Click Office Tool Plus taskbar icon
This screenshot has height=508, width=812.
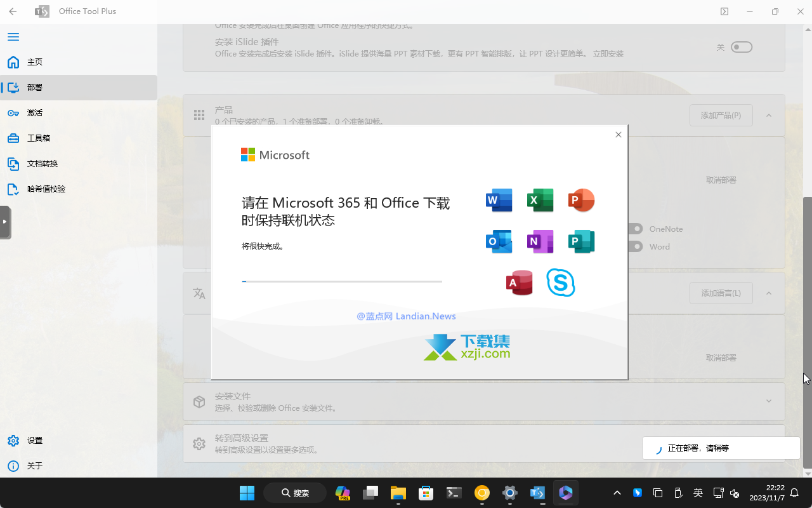[538, 493]
